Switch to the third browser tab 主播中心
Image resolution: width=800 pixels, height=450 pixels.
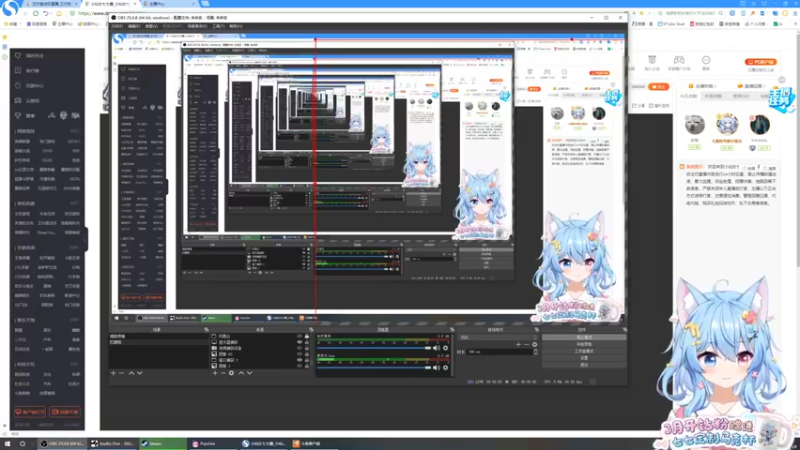click(x=166, y=4)
